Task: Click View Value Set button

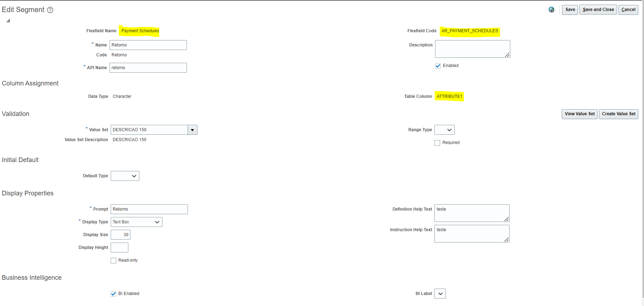Action: point(579,114)
